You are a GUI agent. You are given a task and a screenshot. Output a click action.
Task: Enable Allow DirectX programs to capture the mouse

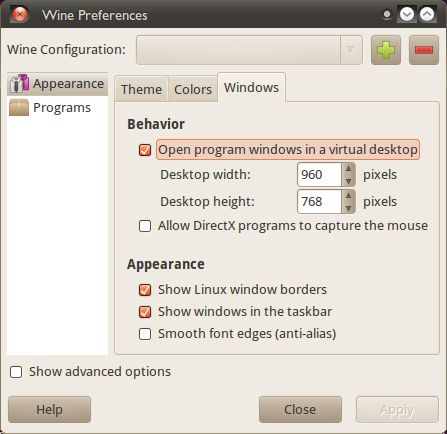coord(145,226)
